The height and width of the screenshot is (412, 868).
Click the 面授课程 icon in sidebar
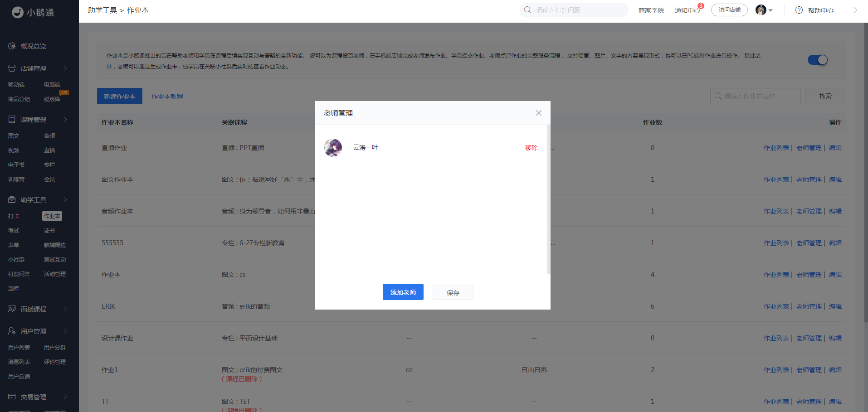[12, 309]
